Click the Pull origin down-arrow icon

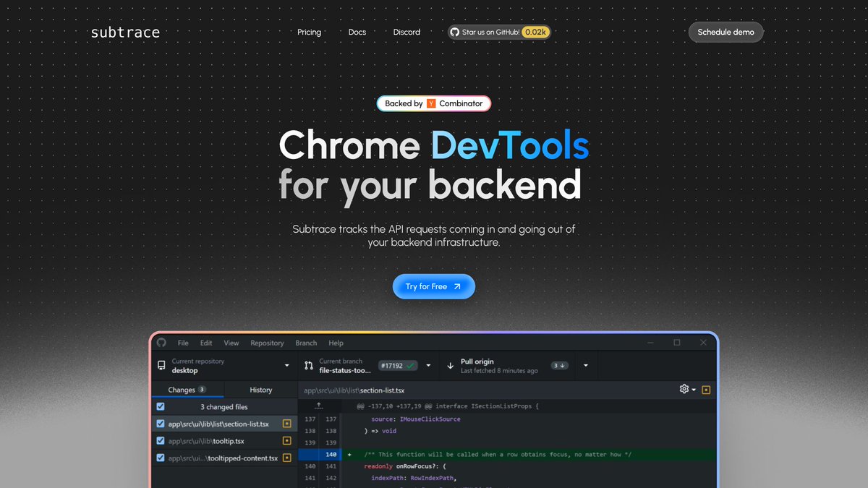(x=450, y=366)
